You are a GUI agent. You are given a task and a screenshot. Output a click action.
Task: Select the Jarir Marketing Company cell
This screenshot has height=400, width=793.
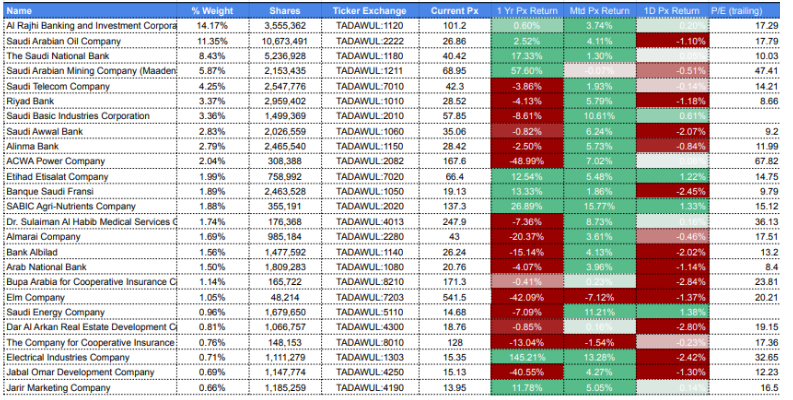coord(90,387)
